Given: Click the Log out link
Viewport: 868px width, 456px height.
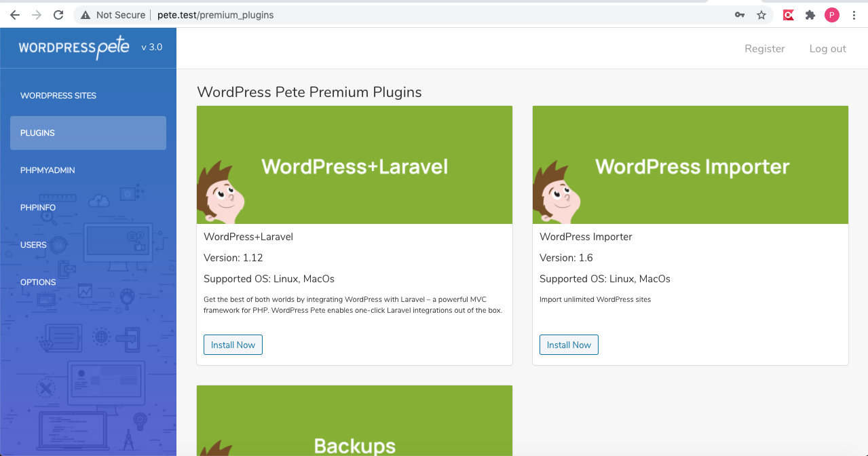Looking at the screenshot, I should coord(827,49).
